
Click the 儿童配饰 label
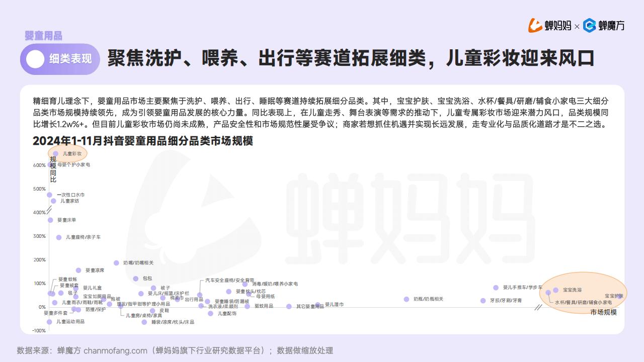click(227, 313)
